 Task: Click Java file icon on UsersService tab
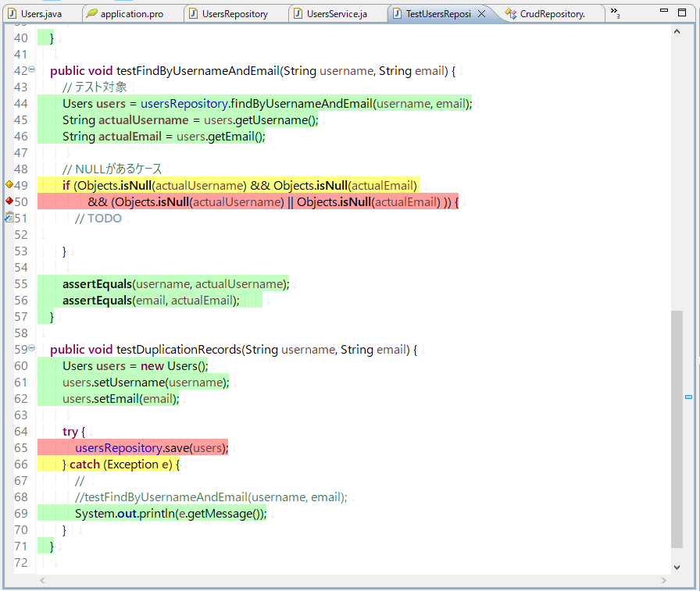click(x=298, y=14)
